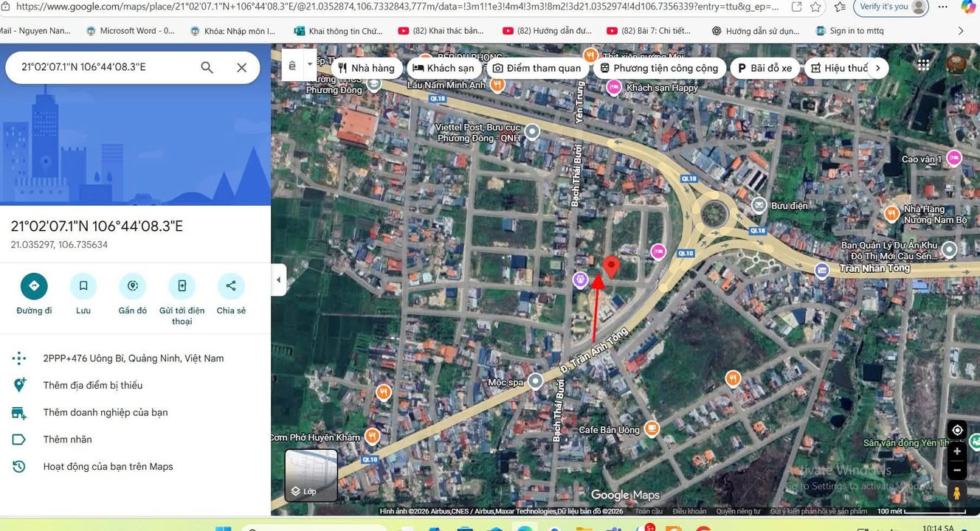
Task: Show my current location on map
Action: coord(957,430)
